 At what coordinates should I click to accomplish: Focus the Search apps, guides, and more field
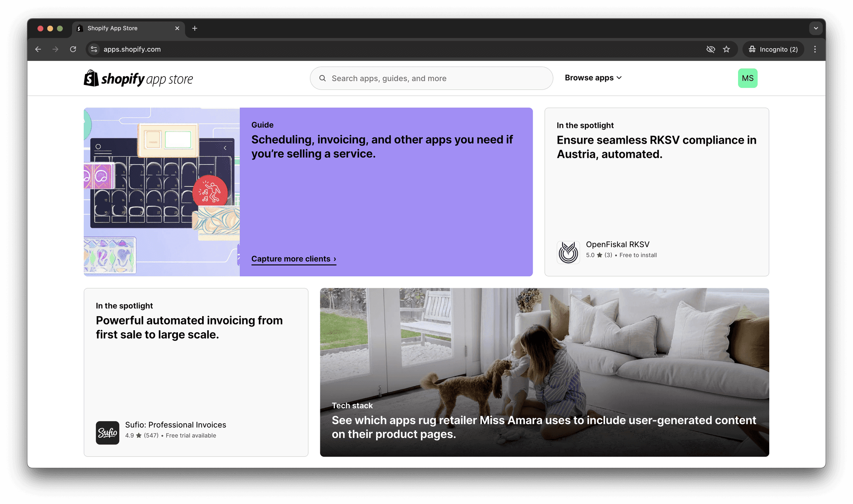coord(431,78)
